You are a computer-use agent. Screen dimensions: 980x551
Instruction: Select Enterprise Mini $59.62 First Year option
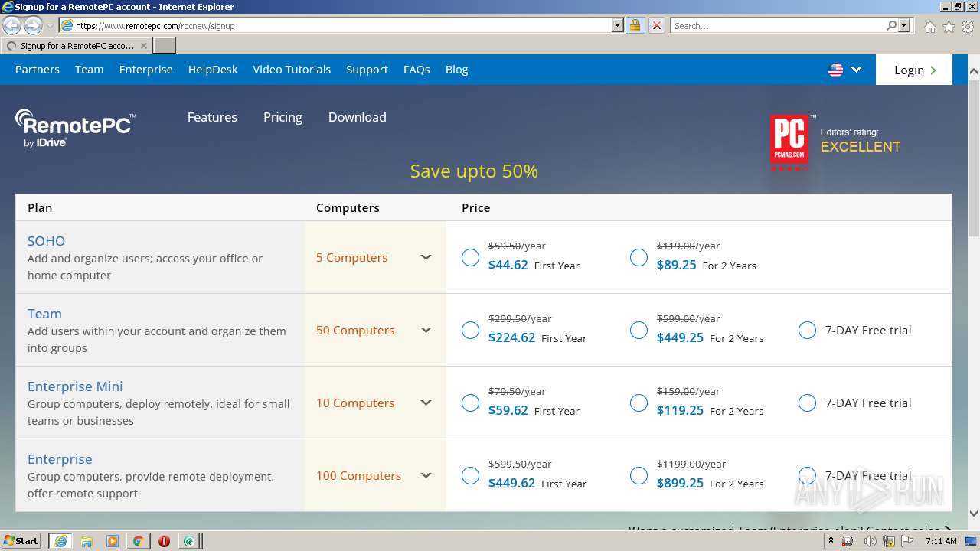tap(470, 403)
